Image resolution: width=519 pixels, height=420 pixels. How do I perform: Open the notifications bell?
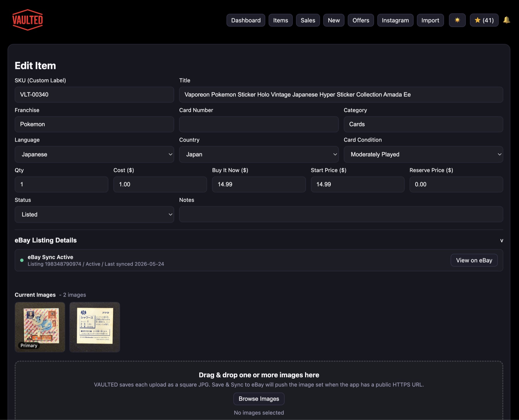507,20
